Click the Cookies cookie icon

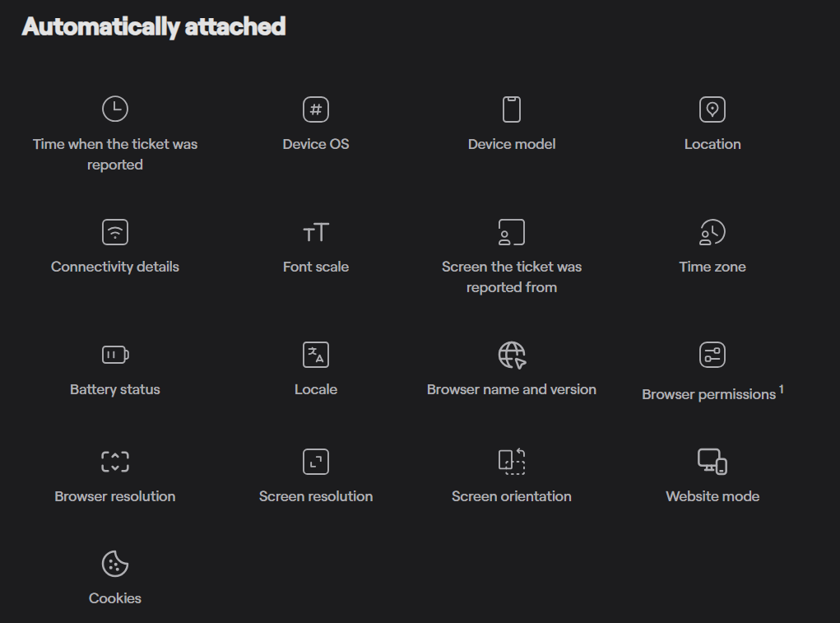pos(114,564)
